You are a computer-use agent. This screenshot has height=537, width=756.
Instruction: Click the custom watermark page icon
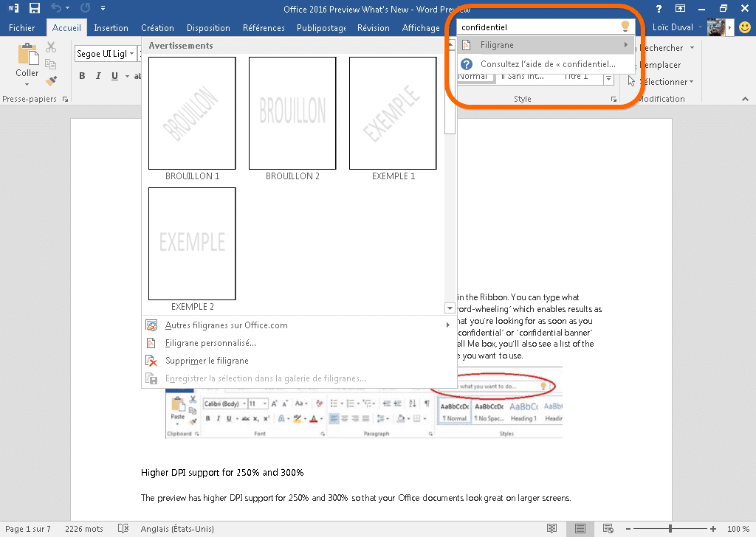point(151,343)
